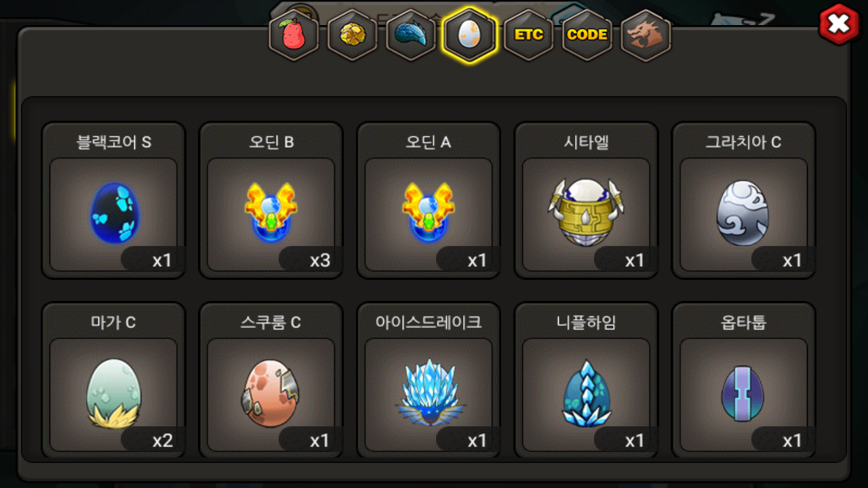Select the 니플하임 ice egg

(586, 380)
